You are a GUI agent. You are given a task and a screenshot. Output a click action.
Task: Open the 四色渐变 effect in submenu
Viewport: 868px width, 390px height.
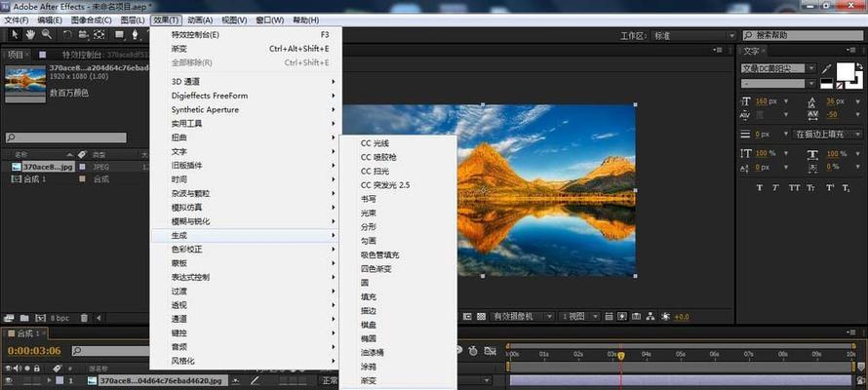tap(376, 269)
